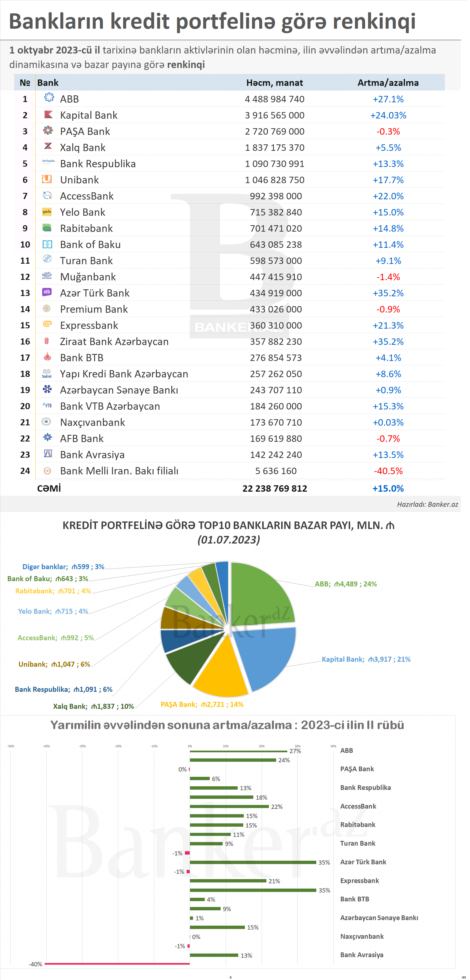Select the Bank BTB red flame logo
470x980 pixels.
(47, 357)
